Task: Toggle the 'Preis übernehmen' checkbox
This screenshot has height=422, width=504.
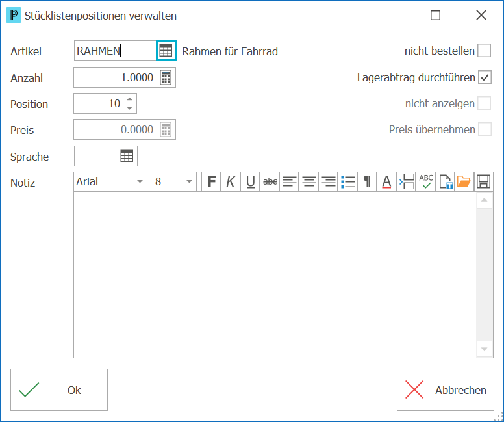Action: pos(485,129)
